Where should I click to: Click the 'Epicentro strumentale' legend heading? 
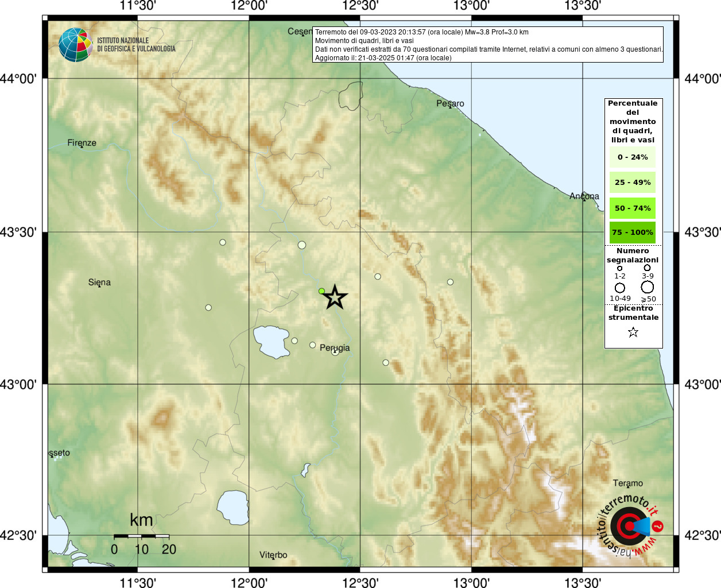tap(633, 313)
